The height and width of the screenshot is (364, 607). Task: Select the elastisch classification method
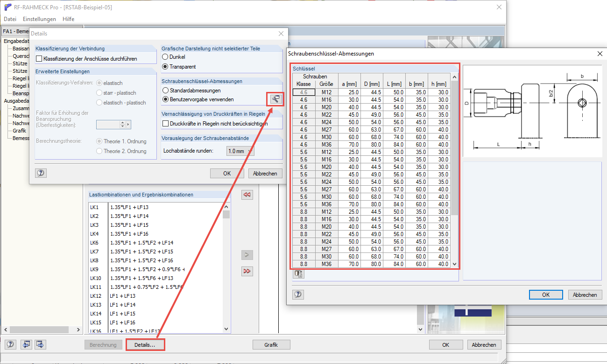[99, 83]
